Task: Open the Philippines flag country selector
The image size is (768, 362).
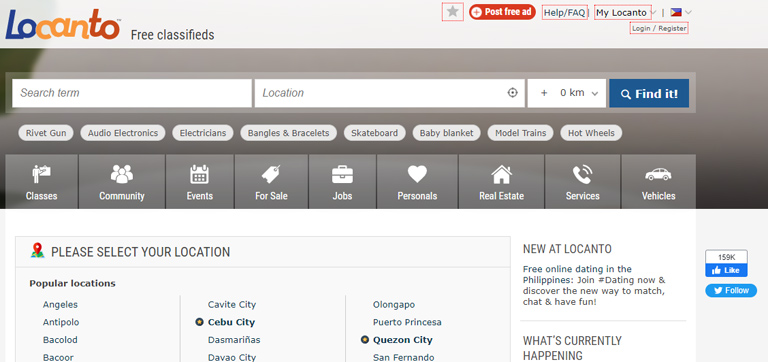Action: (x=681, y=12)
